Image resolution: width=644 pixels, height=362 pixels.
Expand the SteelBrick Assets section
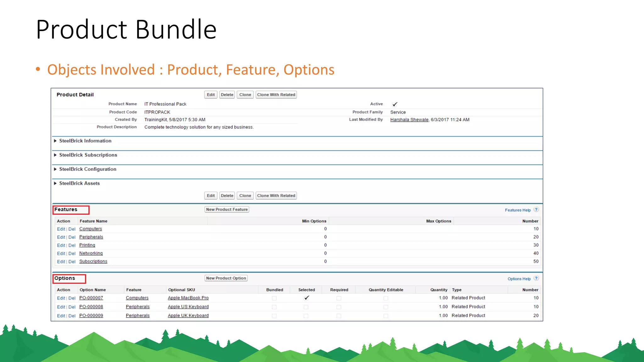click(x=55, y=183)
